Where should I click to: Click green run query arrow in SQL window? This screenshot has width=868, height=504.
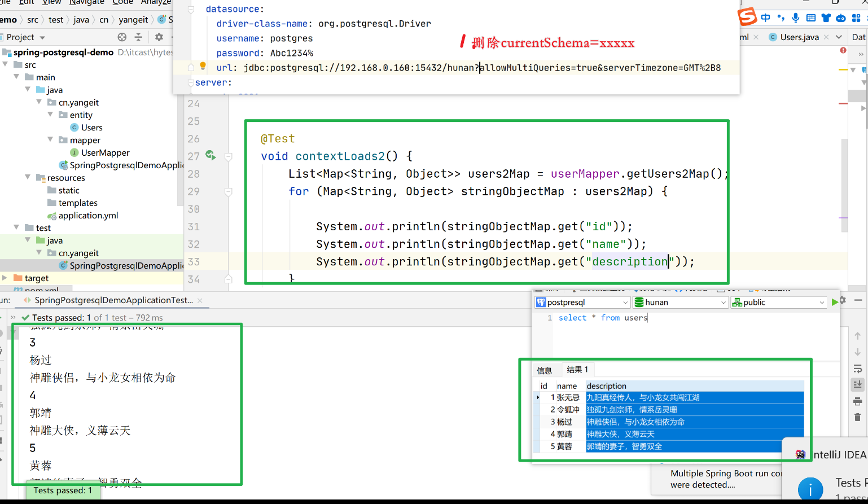pos(835,303)
